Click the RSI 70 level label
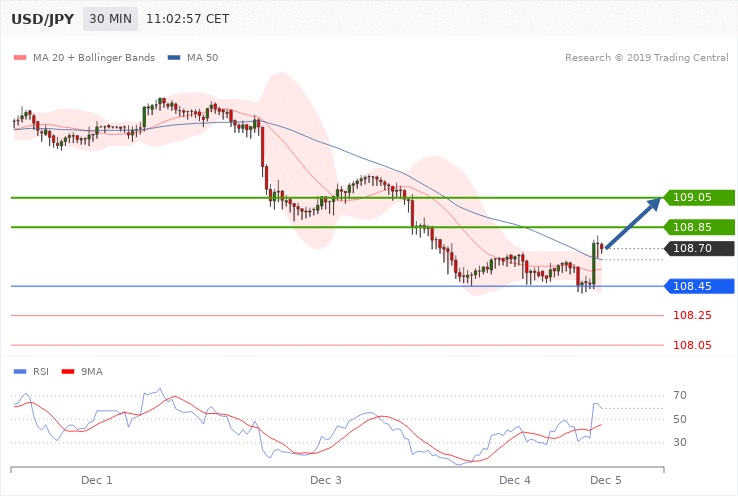 tap(679, 396)
